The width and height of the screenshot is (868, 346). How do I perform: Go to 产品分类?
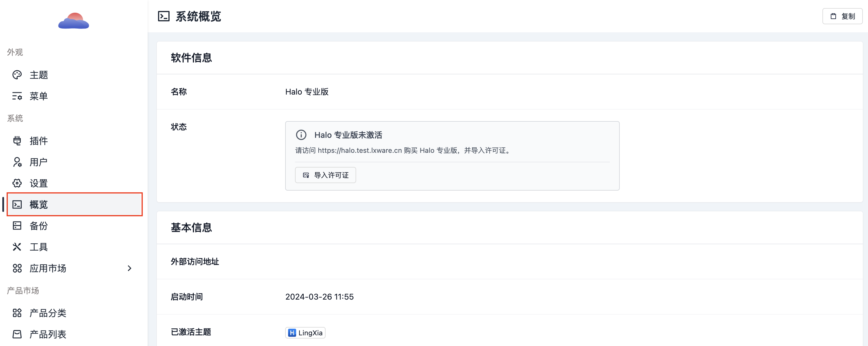click(x=74, y=313)
